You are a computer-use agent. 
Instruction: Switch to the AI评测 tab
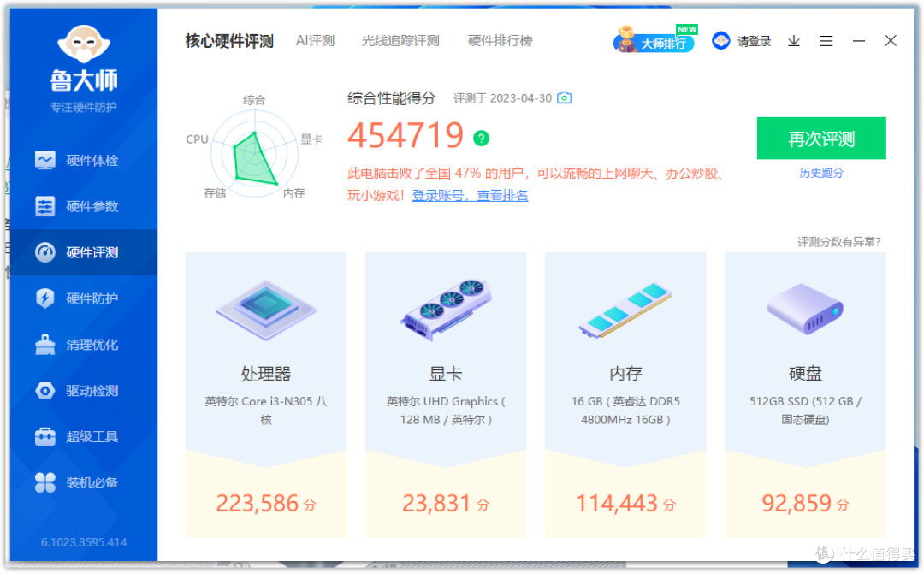(315, 41)
